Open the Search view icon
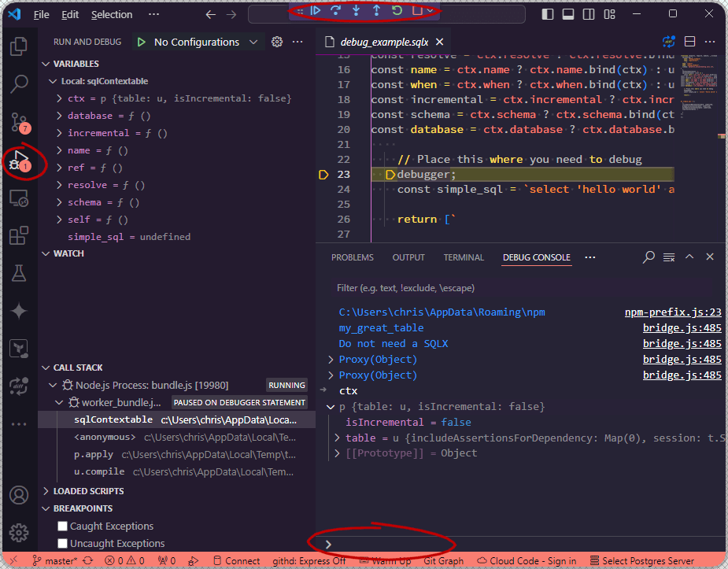This screenshot has height=569, width=728. 19,83
